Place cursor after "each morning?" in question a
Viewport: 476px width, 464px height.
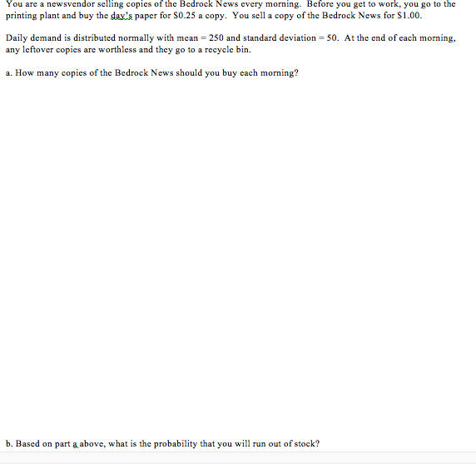click(x=299, y=73)
